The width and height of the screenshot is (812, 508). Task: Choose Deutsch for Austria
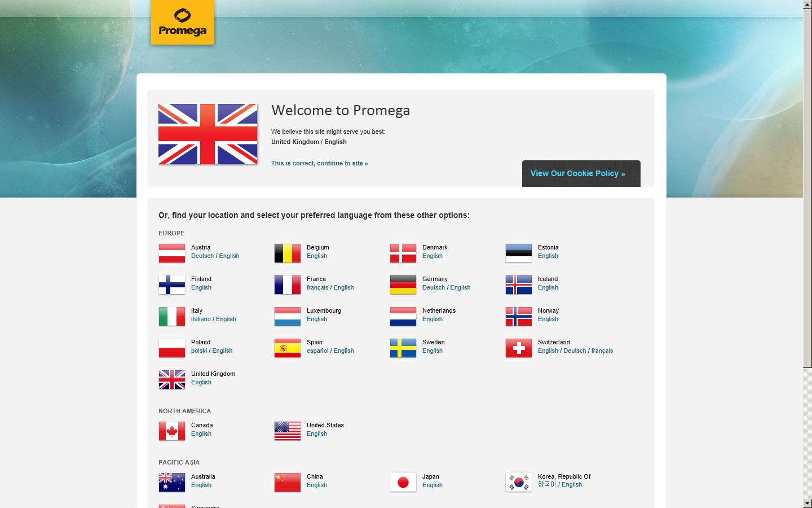tap(202, 256)
